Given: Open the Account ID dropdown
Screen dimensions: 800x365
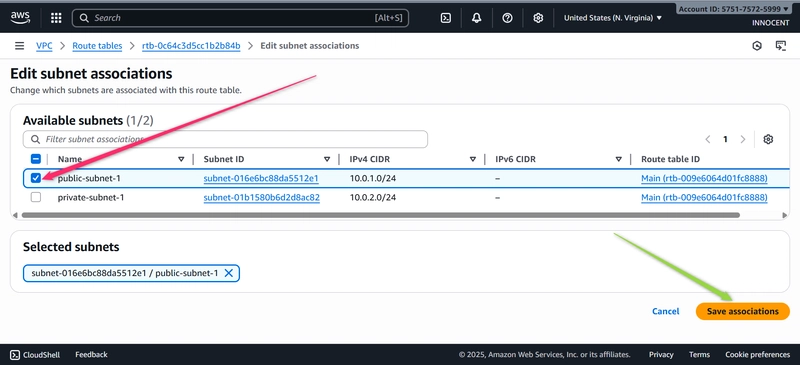Looking at the screenshot, I should [733, 9].
